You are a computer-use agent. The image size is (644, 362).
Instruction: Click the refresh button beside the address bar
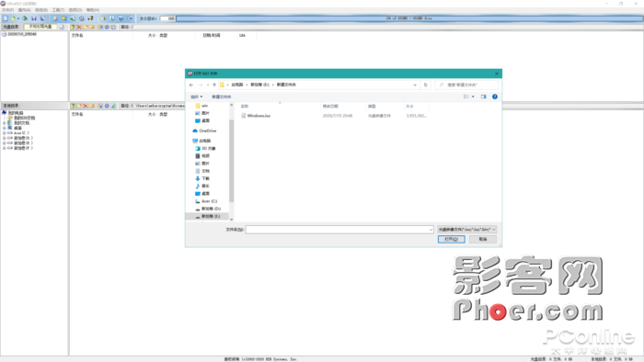click(425, 85)
